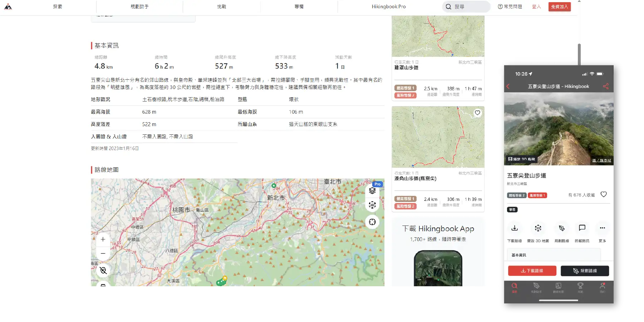Click the yellow endpoint marker on route
Screen dimensions: 644x322
[225, 278]
